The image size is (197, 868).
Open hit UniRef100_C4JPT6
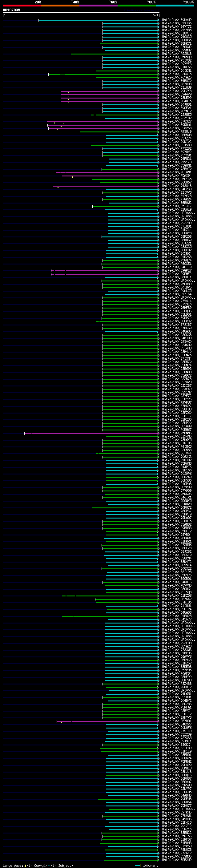tap(177, 467)
